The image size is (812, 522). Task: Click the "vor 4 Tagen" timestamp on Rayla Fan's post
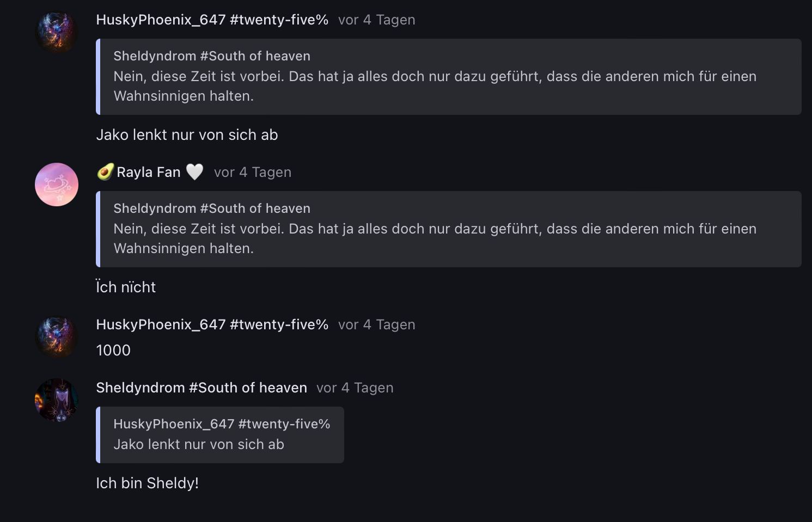tap(253, 172)
